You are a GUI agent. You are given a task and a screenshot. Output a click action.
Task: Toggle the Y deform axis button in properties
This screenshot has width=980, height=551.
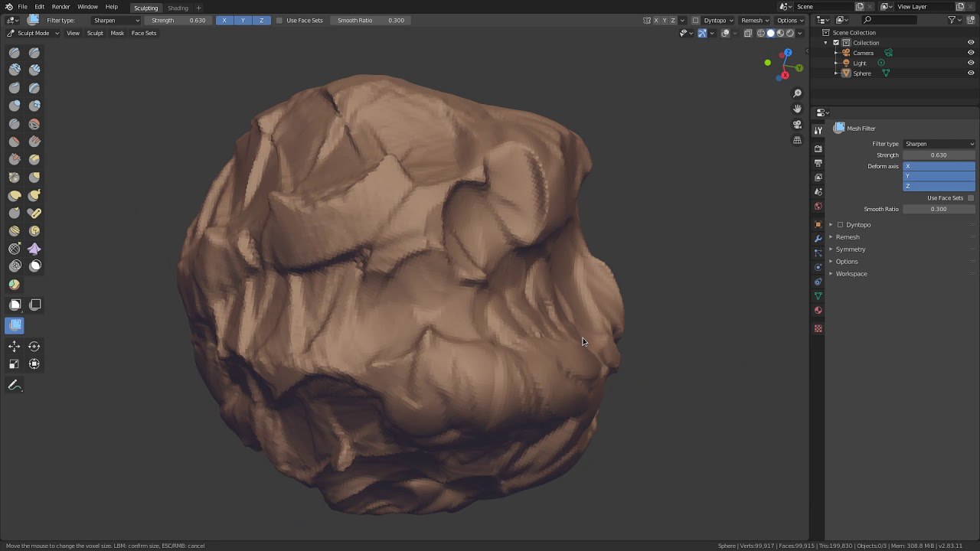click(939, 176)
